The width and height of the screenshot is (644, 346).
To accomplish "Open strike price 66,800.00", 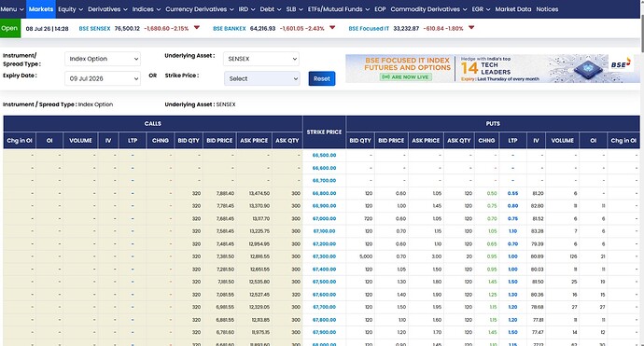I will [x=324, y=193].
